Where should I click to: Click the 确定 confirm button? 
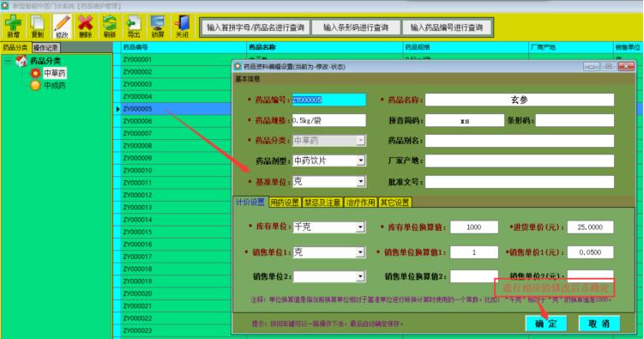(546, 324)
